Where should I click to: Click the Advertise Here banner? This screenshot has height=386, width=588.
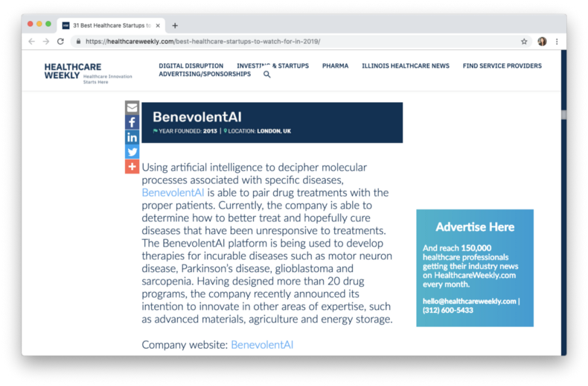tap(475, 268)
